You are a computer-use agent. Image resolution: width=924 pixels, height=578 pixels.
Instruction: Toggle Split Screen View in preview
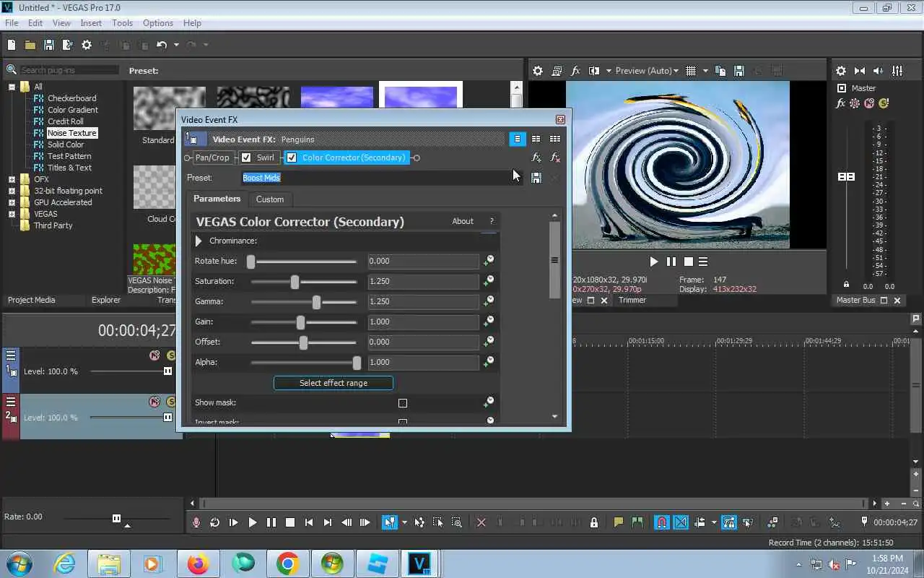[x=594, y=71]
